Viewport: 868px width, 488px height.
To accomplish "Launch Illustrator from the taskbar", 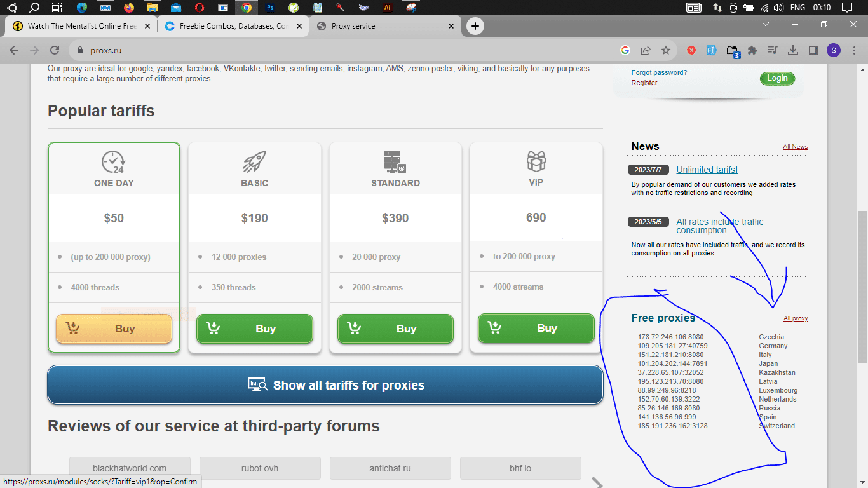I will pyautogui.click(x=387, y=8).
